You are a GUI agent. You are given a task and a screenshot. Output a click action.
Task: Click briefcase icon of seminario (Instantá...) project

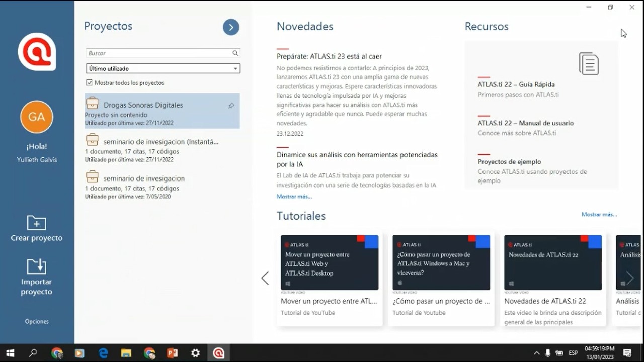92,140
